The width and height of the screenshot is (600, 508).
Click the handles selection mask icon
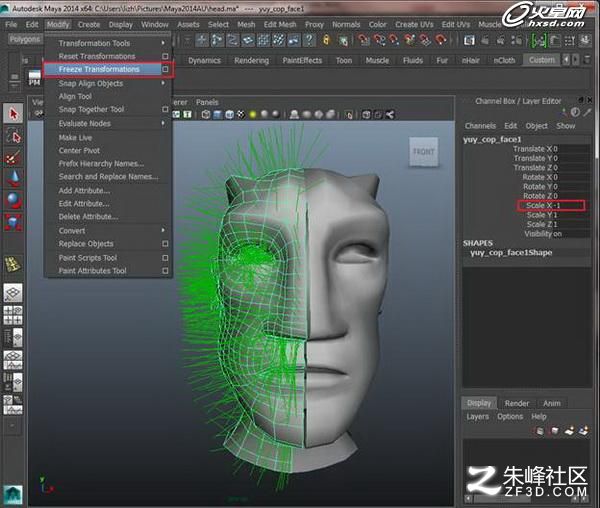202,40
